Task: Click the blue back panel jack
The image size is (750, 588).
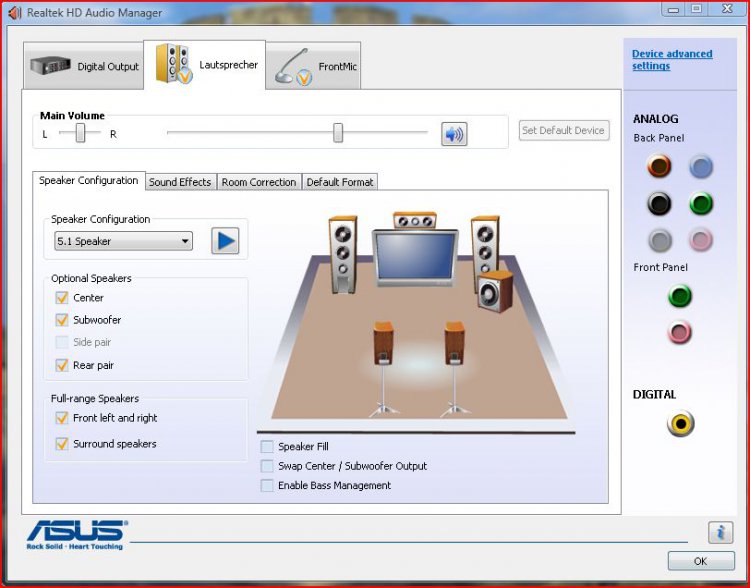Action: tap(701, 166)
